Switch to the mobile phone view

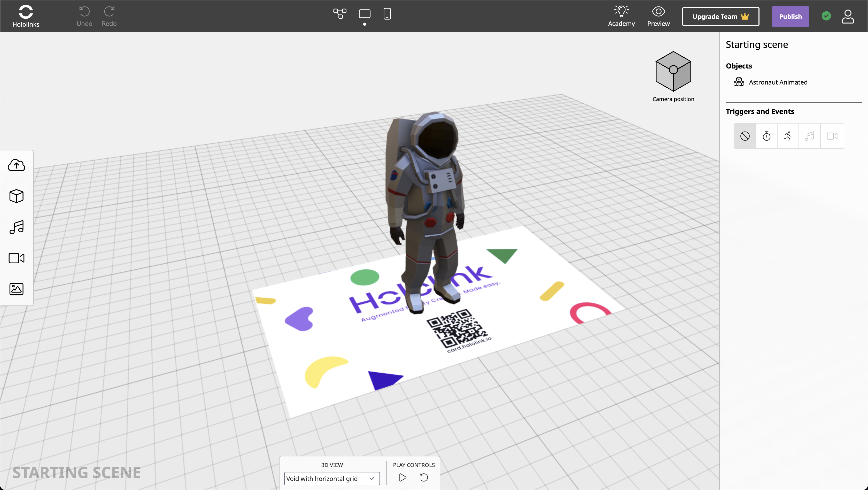387,14
